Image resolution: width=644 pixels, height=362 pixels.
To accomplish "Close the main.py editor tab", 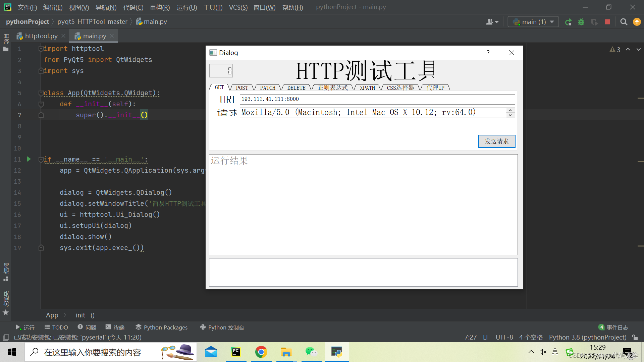I will click(x=112, y=36).
